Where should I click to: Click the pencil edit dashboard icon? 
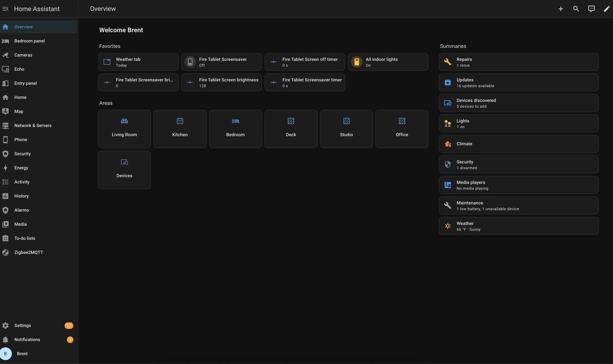606,9
